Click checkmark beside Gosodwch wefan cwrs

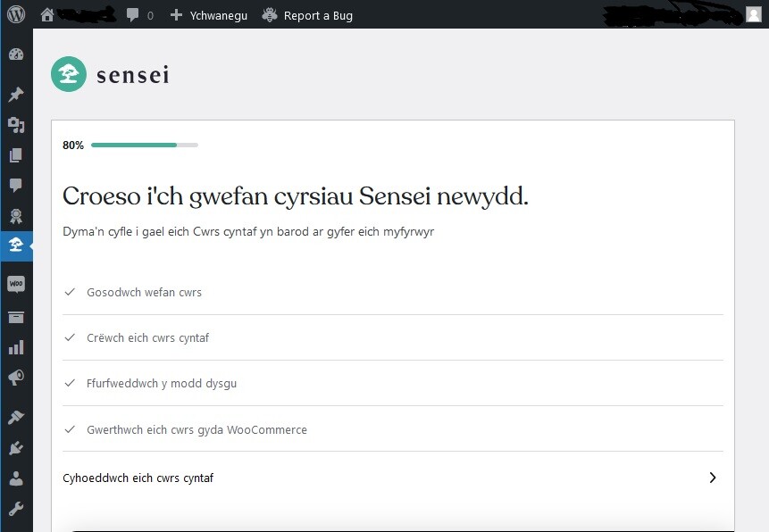(70, 292)
